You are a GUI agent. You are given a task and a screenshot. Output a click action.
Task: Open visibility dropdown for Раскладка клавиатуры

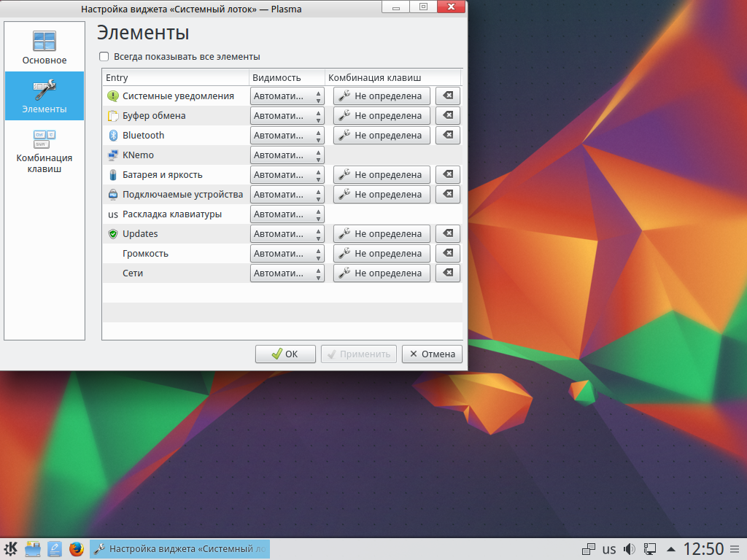(x=287, y=214)
